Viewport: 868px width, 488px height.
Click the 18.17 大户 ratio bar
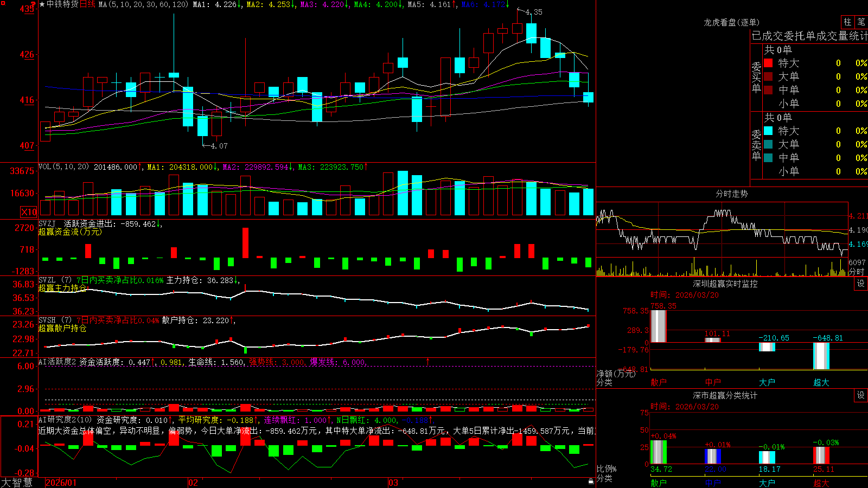[x=767, y=458]
